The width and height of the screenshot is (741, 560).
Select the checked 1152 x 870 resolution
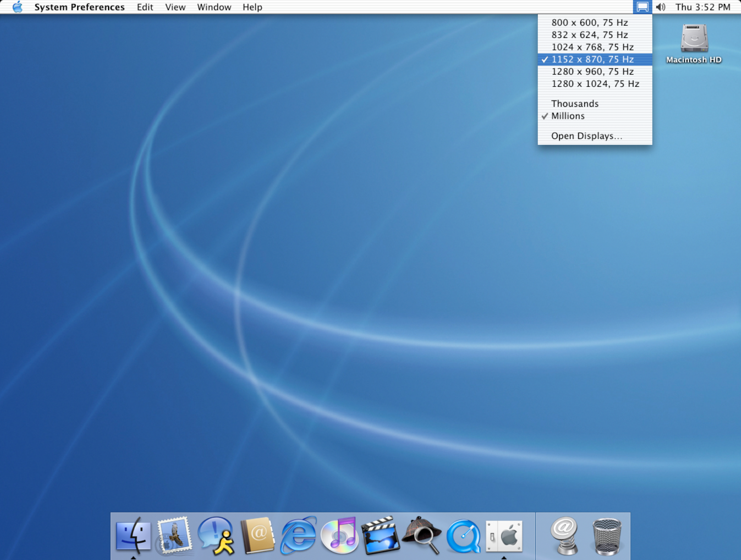point(592,59)
